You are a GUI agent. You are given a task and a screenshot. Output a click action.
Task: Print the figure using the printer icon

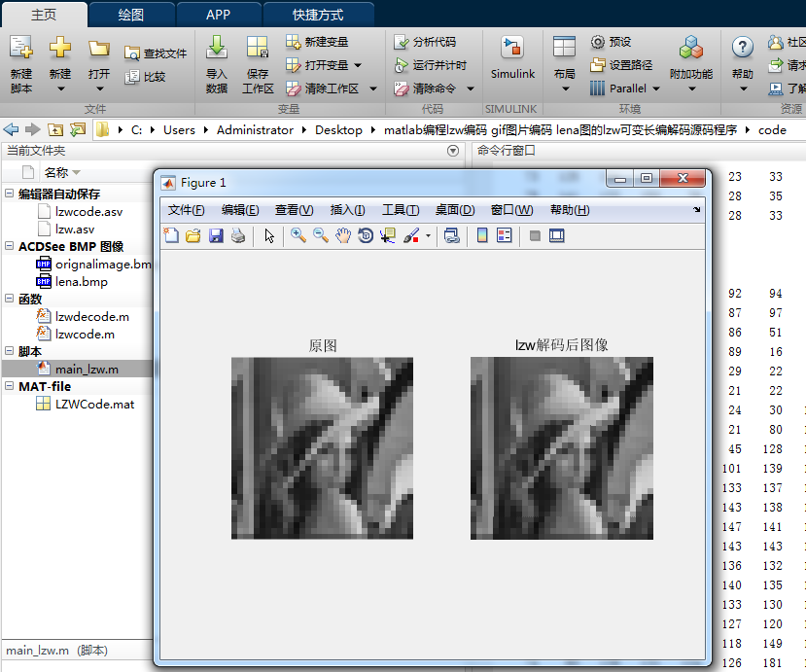[x=238, y=235]
